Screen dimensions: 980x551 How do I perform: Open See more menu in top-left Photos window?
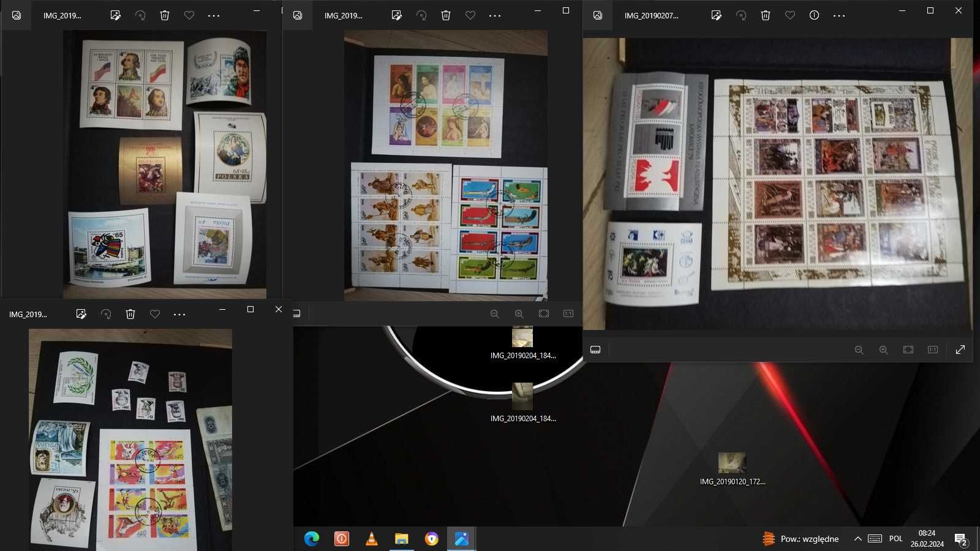coord(214,15)
